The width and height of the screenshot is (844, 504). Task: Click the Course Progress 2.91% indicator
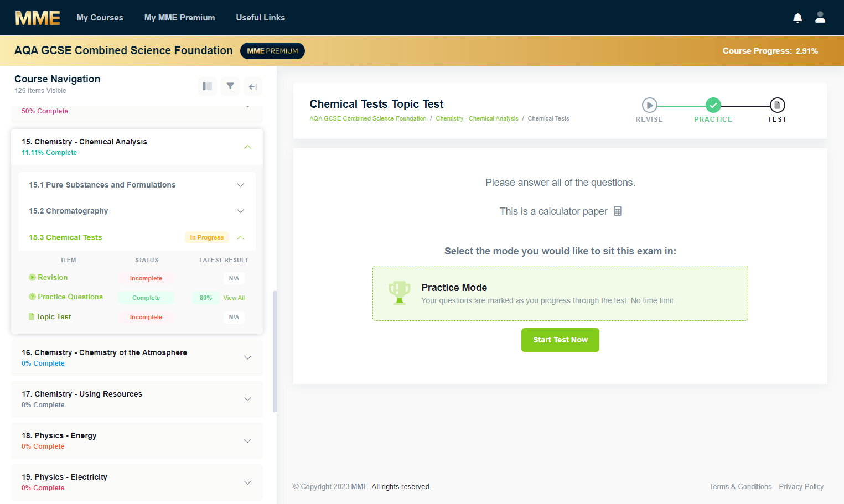pyautogui.click(x=770, y=51)
